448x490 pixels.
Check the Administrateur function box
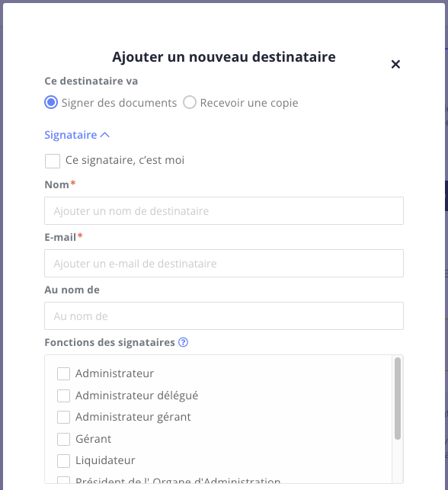click(x=63, y=373)
